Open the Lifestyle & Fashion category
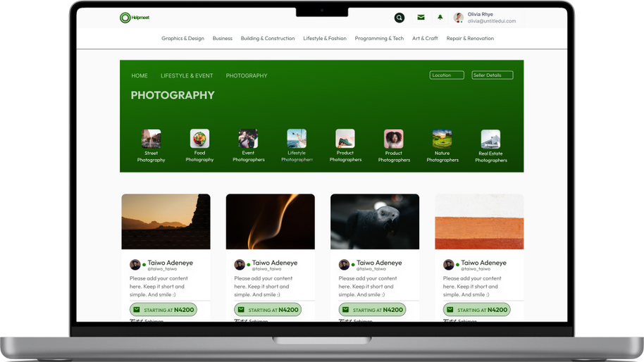This screenshot has width=644, height=362. [324, 38]
